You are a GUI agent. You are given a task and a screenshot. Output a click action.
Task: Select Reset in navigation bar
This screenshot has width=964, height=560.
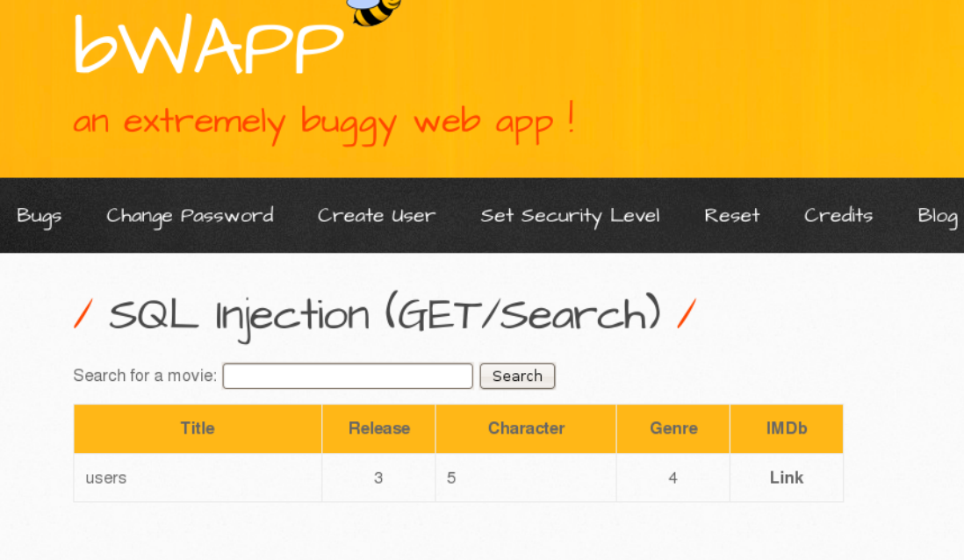coord(731,216)
